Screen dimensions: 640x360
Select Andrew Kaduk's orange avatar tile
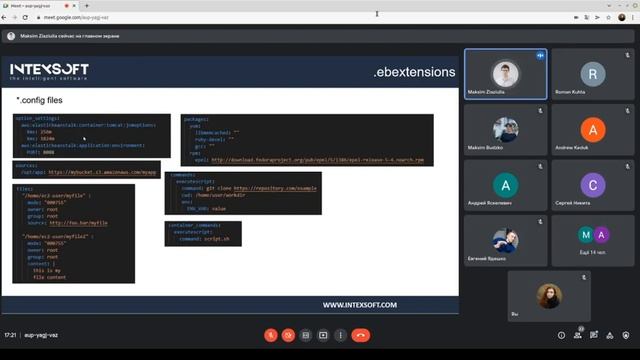593,130
